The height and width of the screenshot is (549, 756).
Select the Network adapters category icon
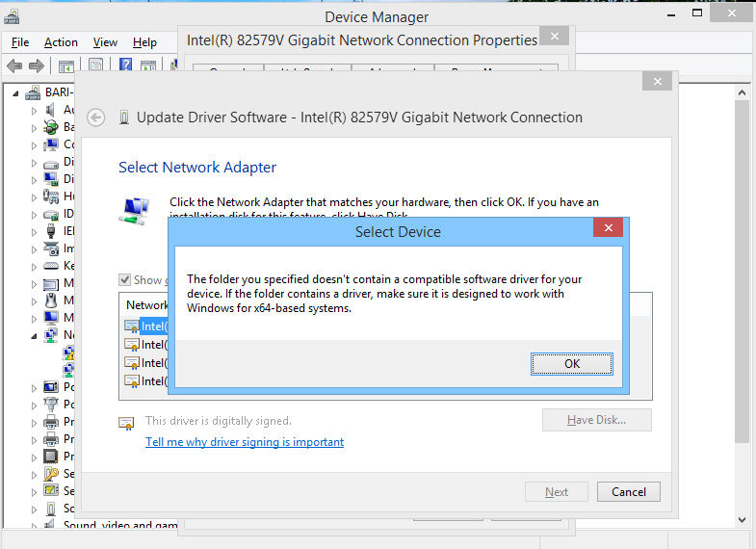(51, 335)
